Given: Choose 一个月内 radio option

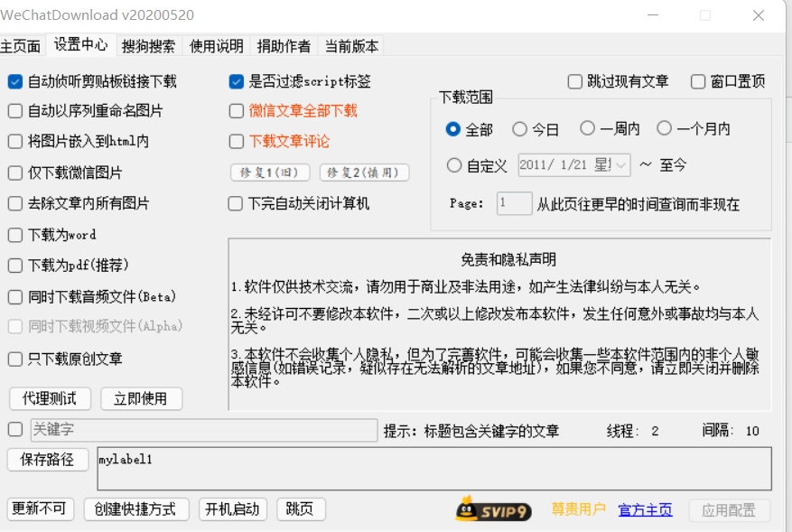Looking at the screenshot, I should [x=665, y=128].
